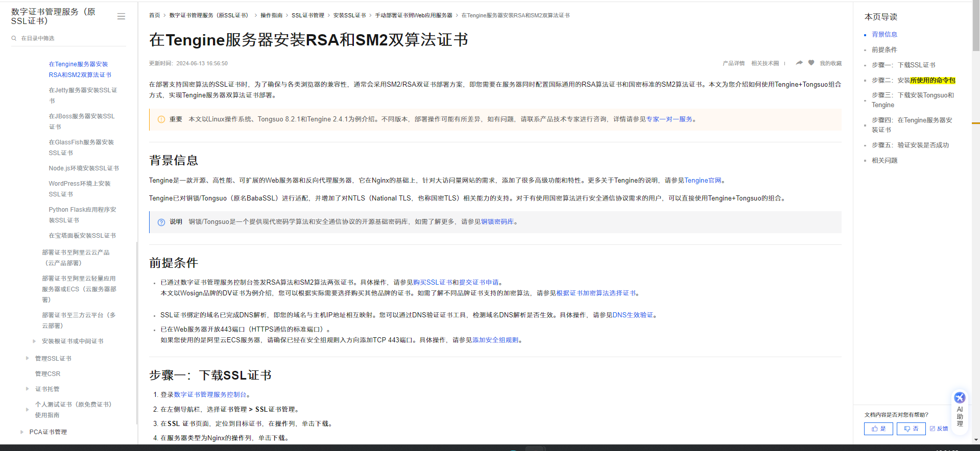
Task: Open WordPress环境上安装SSL证书 in sidebar
Action: (80, 189)
